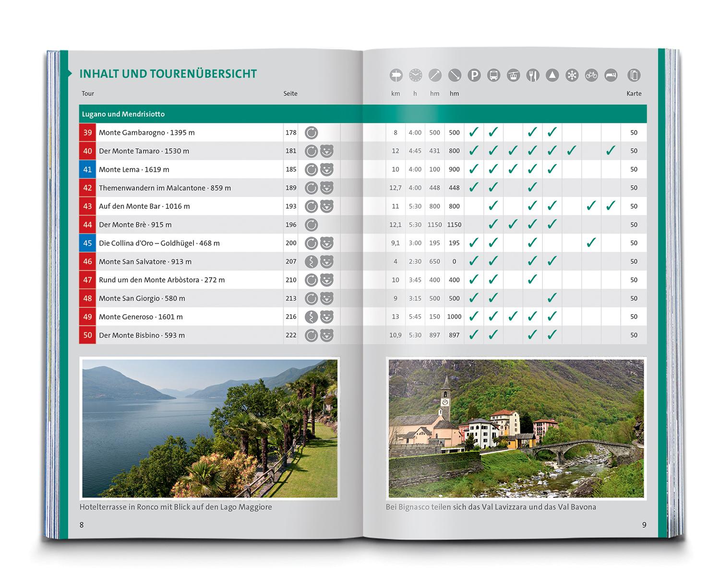Click the snowflake column checkmark for Monte Tamaro
720x588 pixels.
[571, 151]
